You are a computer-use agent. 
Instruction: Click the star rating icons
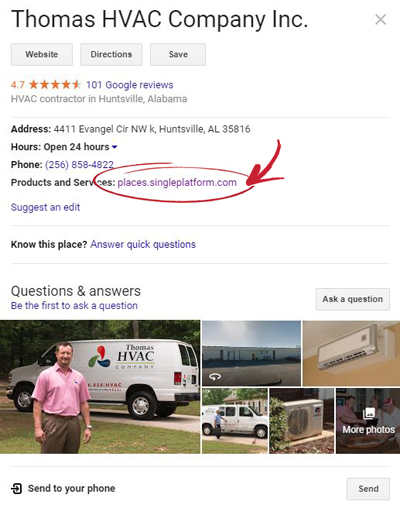(x=55, y=85)
